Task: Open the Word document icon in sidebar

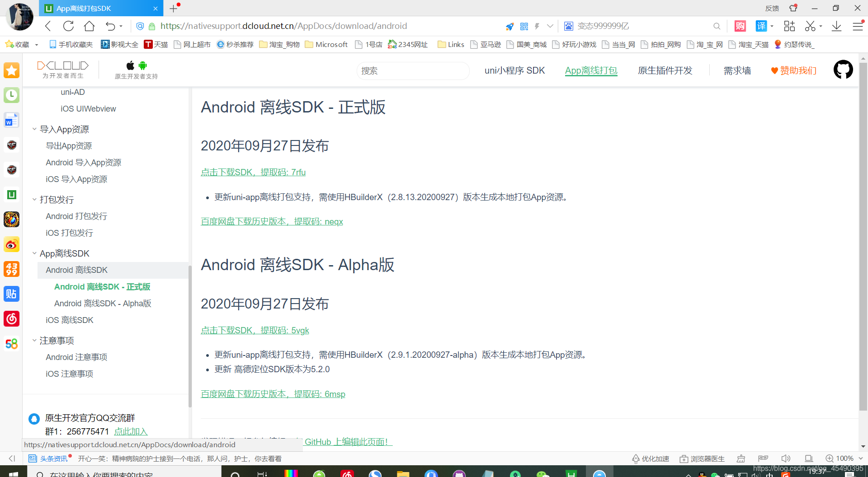Action: point(12,120)
